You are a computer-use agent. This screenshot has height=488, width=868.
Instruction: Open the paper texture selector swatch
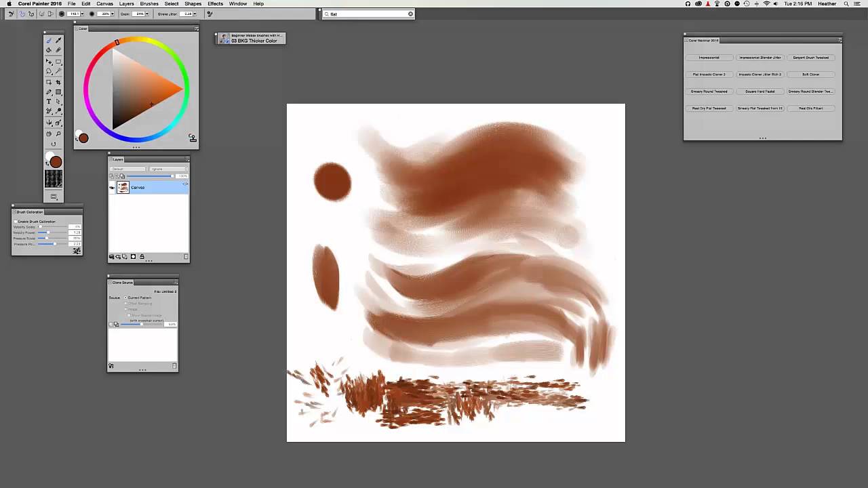coord(54,179)
